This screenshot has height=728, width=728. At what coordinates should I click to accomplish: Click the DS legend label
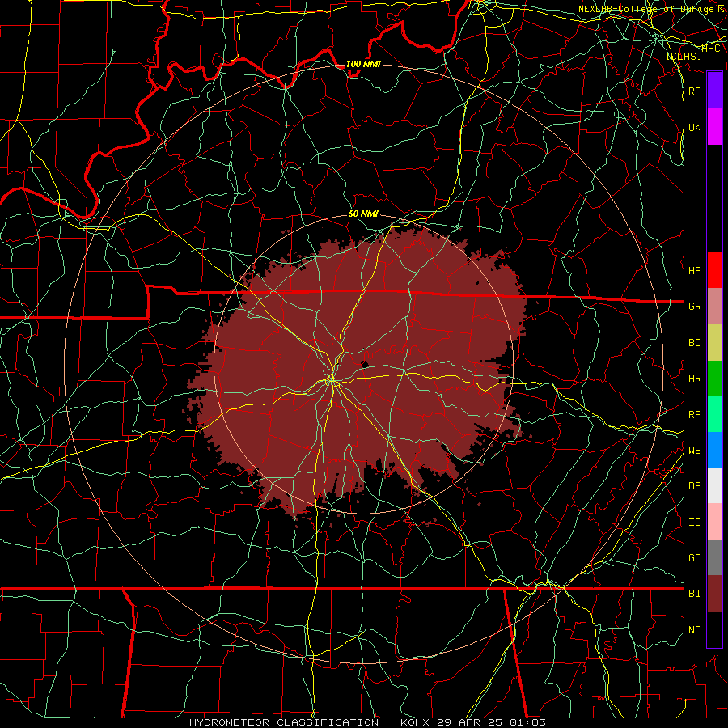[694, 485]
